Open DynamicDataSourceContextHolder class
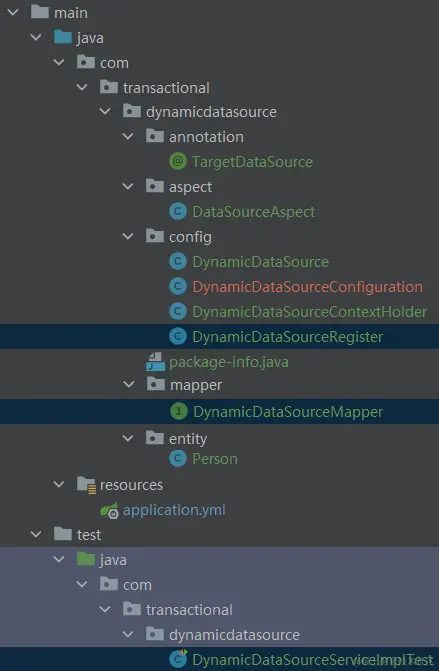The width and height of the screenshot is (439, 671). pyautogui.click(x=309, y=312)
